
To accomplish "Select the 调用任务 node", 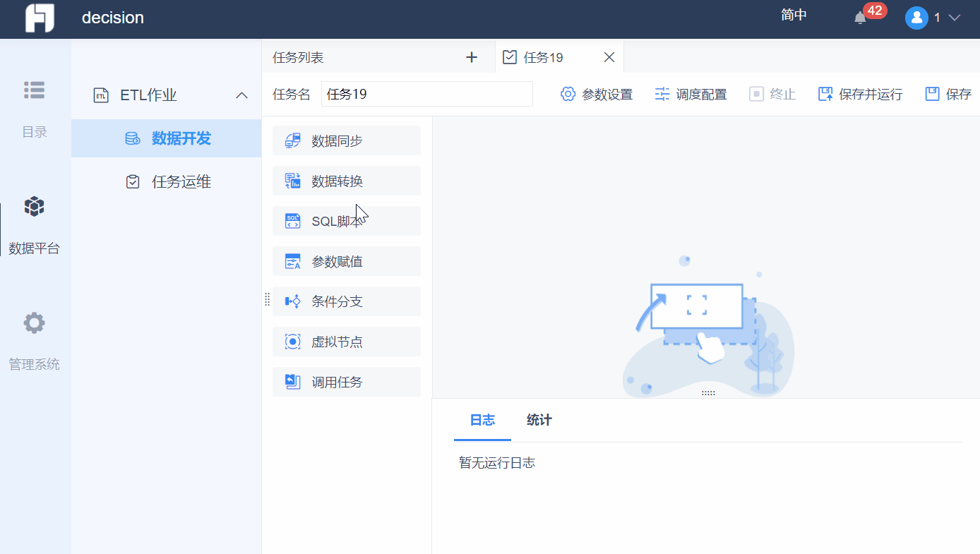I will coord(347,382).
